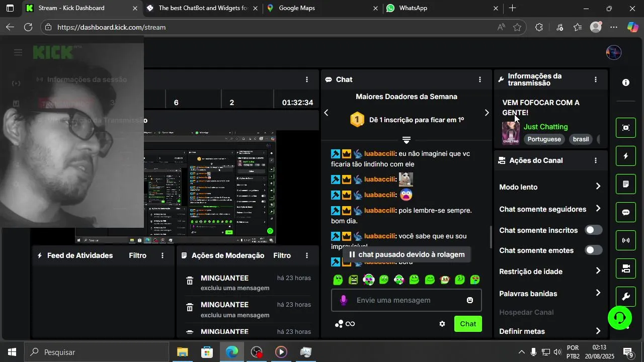This screenshot has height=362, width=644.
Task: Click the broadcast signal sidebar icon
Action: [x=626, y=240]
